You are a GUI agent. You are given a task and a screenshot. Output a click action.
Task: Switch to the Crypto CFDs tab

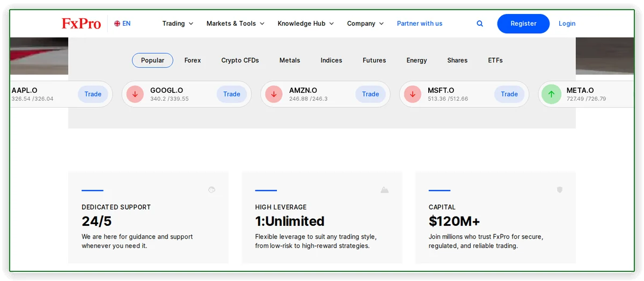point(240,61)
